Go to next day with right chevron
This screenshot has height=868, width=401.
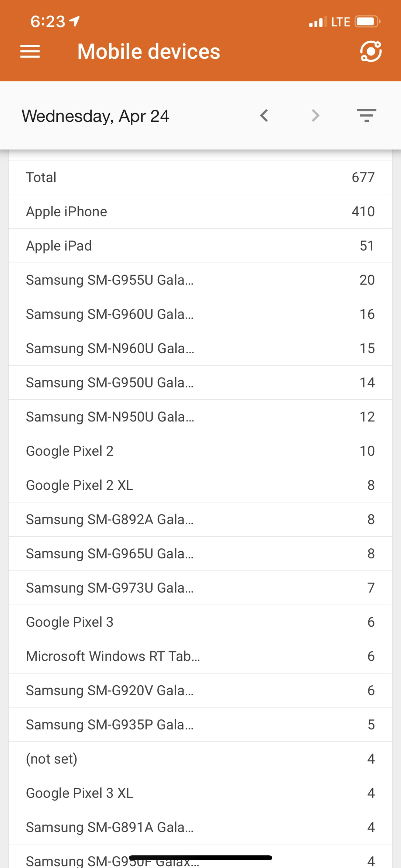[x=315, y=116]
